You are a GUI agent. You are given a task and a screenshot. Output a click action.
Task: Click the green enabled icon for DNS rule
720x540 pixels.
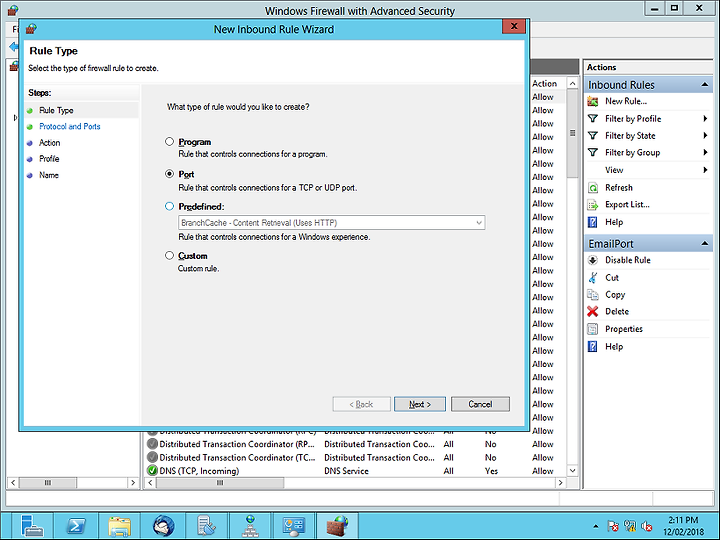[152, 471]
